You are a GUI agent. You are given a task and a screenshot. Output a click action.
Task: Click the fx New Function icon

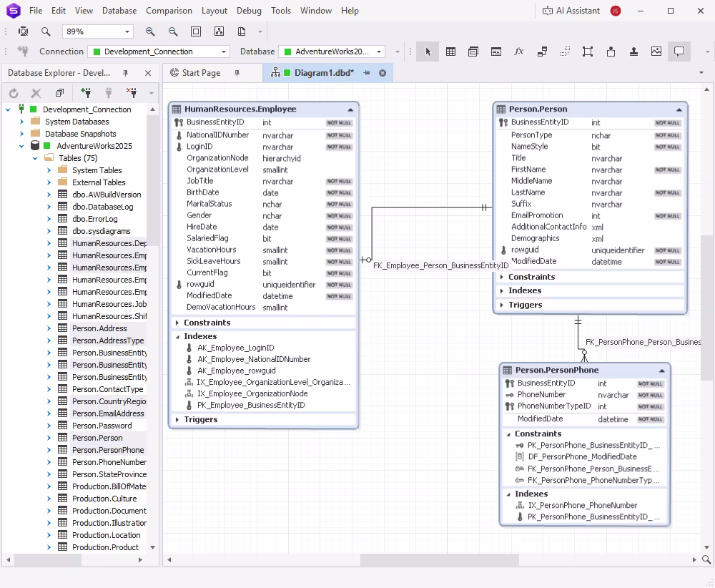pos(519,52)
